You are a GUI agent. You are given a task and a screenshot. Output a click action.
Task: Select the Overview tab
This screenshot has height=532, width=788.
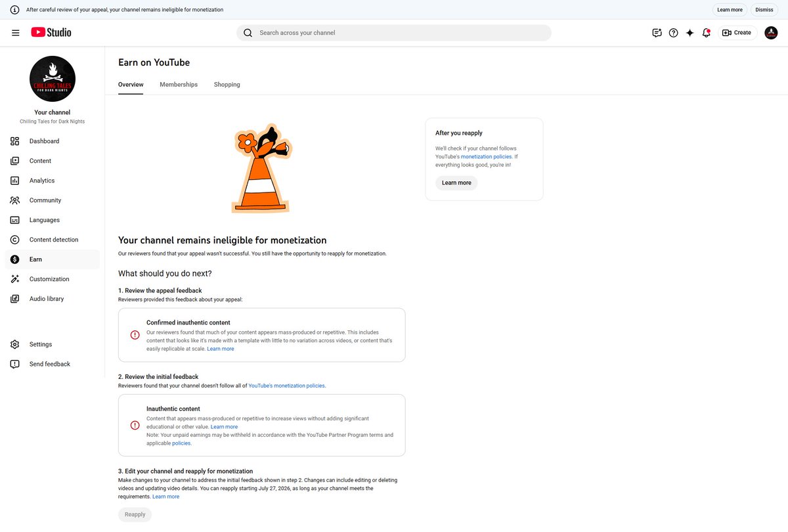point(131,85)
